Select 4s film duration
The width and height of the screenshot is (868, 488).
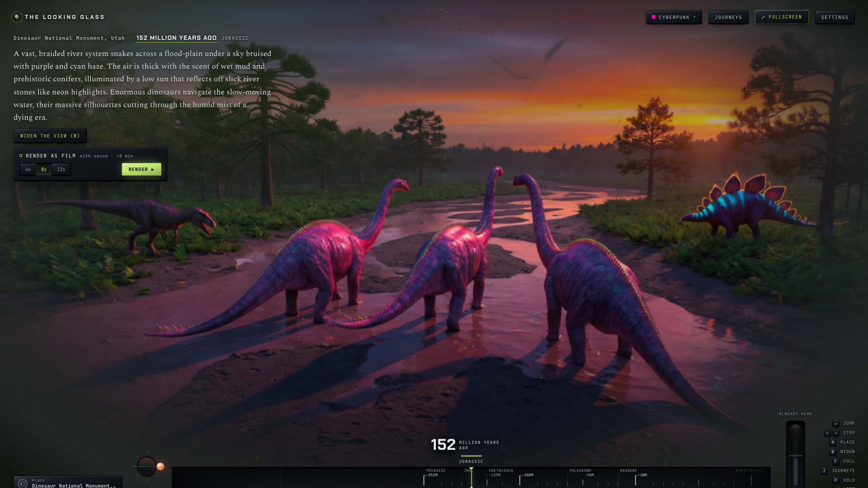[28, 169]
